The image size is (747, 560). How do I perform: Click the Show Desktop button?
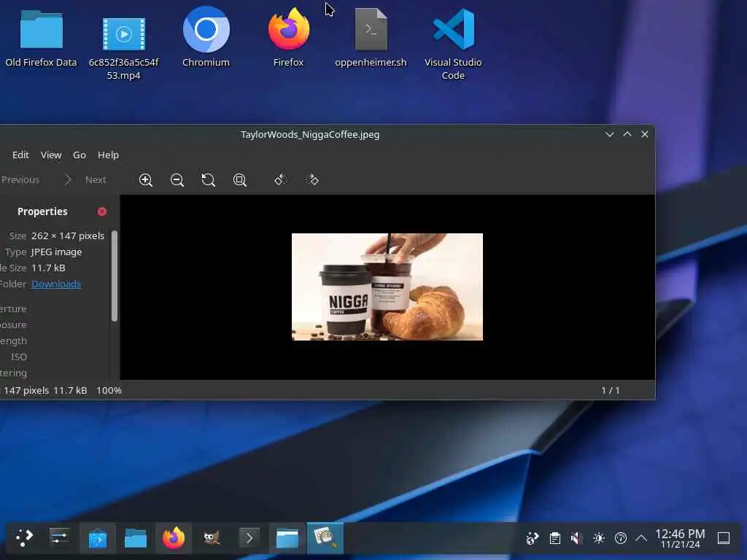(724, 539)
